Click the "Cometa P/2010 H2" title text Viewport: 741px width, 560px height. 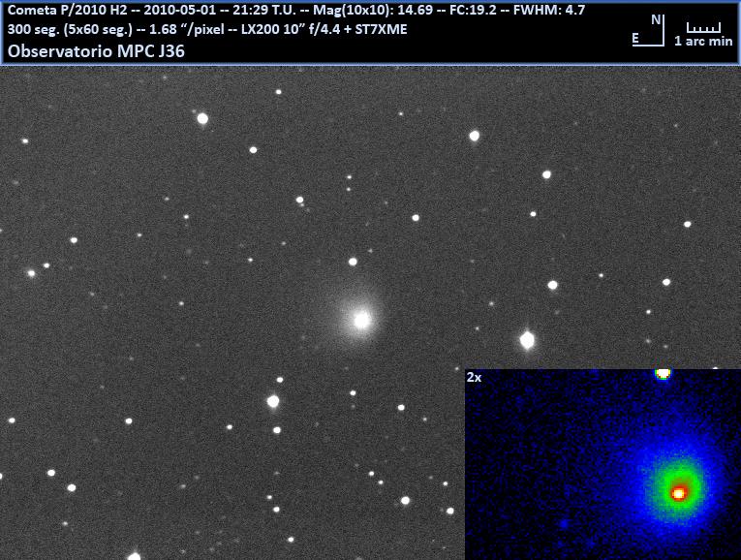pyautogui.click(x=68, y=10)
